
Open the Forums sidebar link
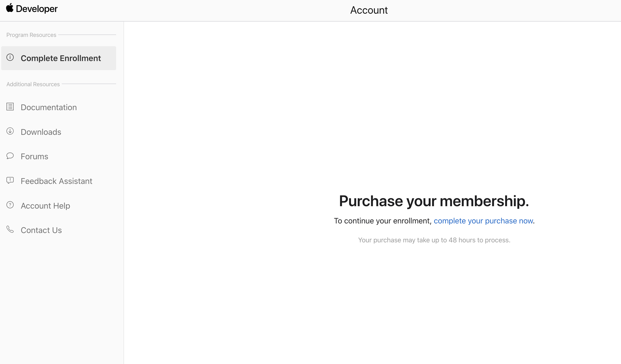[34, 156]
